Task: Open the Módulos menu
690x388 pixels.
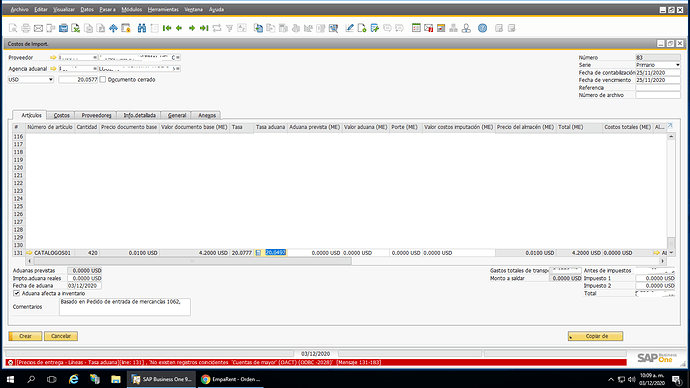Action: click(132, 9)
